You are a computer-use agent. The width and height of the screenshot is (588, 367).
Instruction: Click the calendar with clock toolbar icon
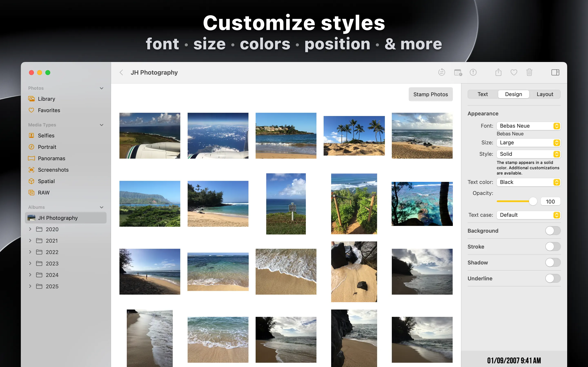pyautogui.click(x=458, y=72)
